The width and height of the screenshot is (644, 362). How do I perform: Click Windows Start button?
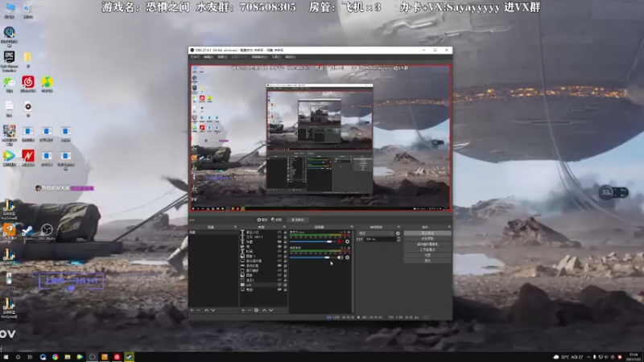click(x=6, y=357)
